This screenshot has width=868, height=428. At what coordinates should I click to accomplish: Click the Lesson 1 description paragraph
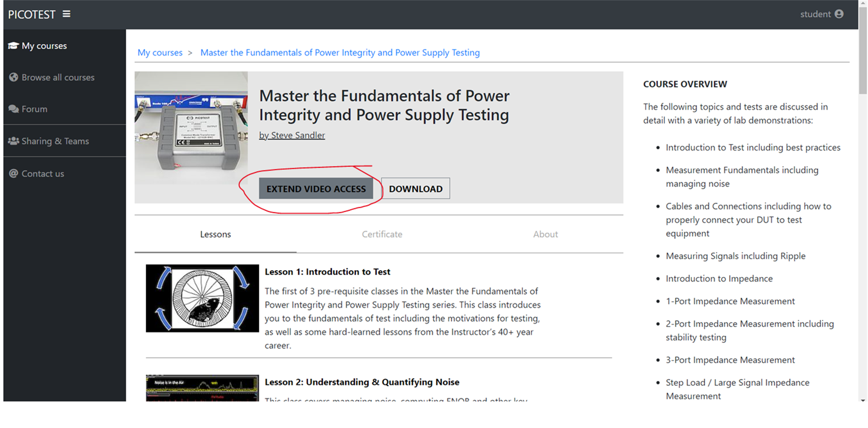click(x=403, y=319)
